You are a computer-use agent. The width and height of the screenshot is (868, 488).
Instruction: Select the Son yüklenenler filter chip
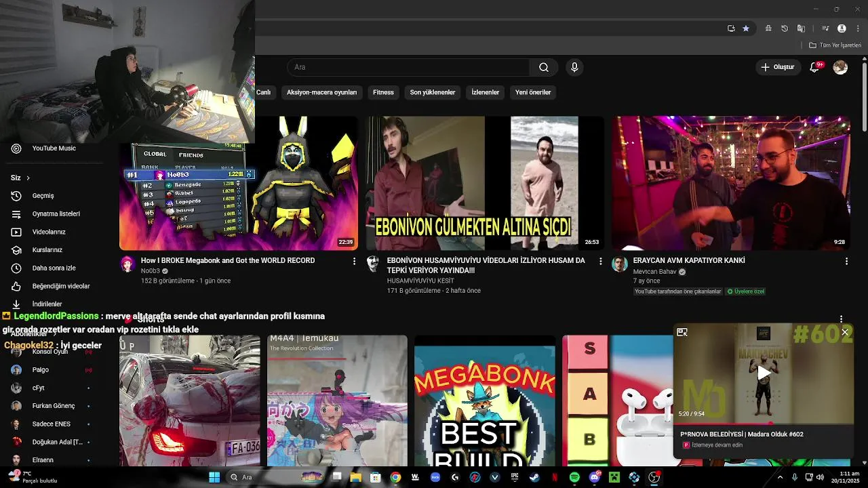433,92
